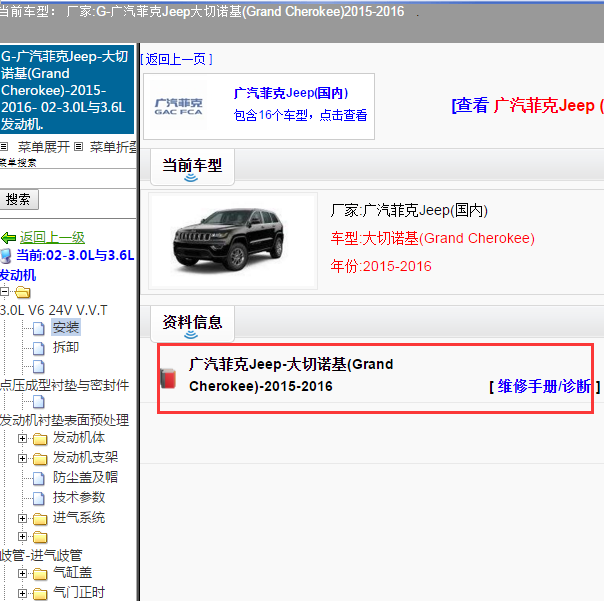Click the 查看 广汽菲克Jeep link
Screen dimensions: 604x601
(527, 105)
